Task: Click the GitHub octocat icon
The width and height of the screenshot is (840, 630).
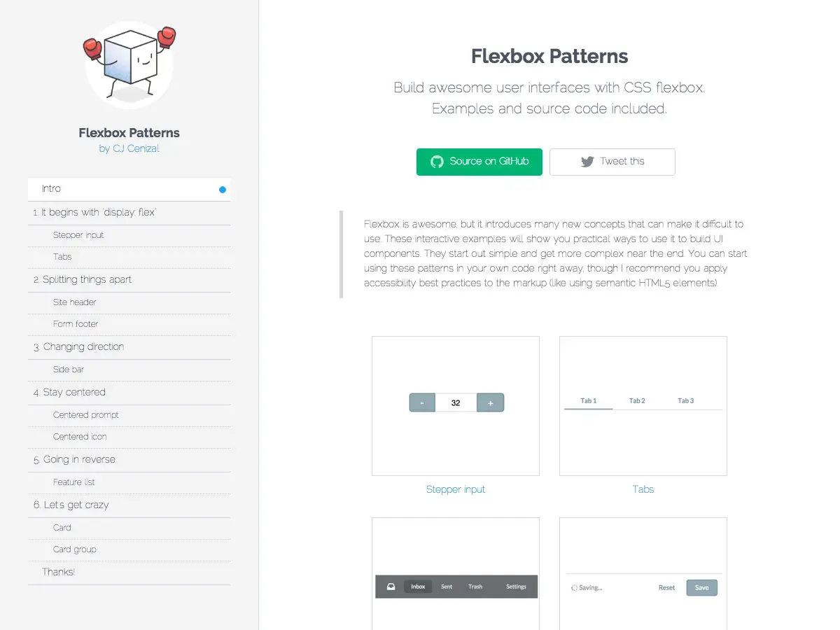Action: click(x=437, y=162)
